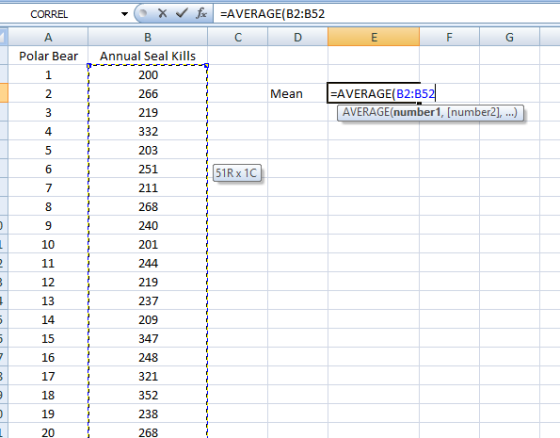560x438 pixels.
Task: Click polar bear number 20 cell
Action: [48, 431]
